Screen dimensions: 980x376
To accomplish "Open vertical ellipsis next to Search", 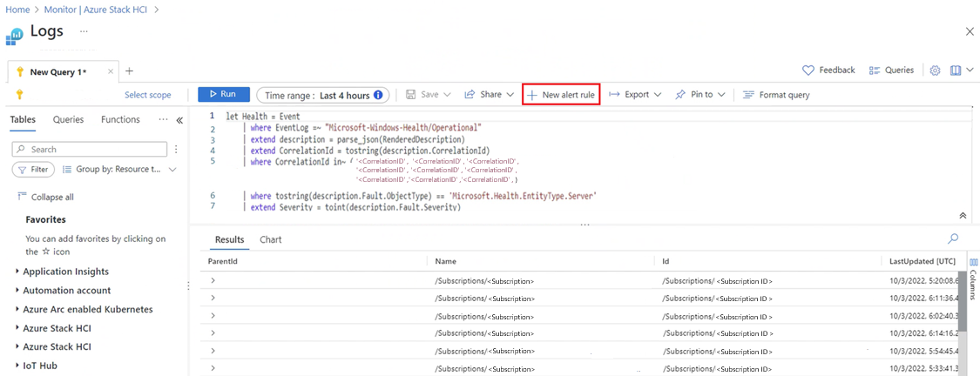I will (x=176, y=150).
